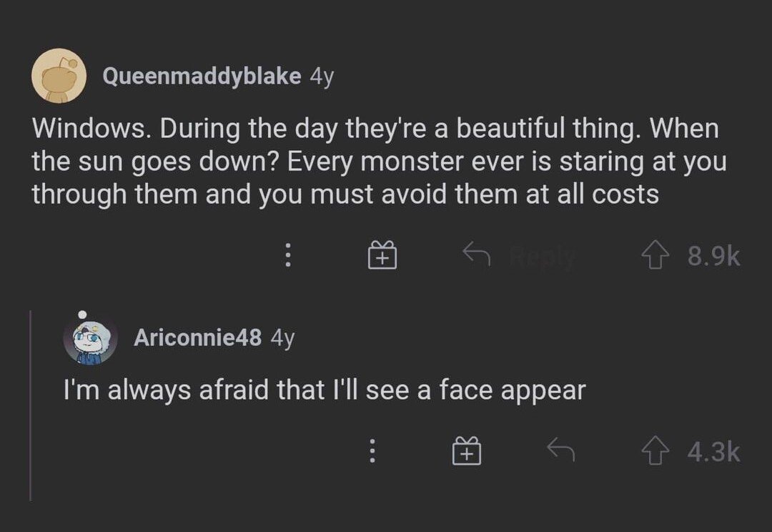Screen dimensions: 772x532
Task: Tap the reply text 'I'm always afraid'
Action: pos(325,390)
